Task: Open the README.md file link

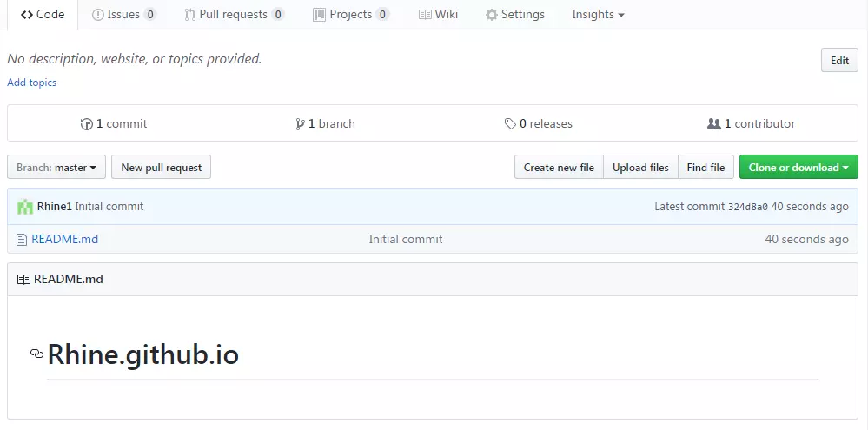Action: (65, 239)
